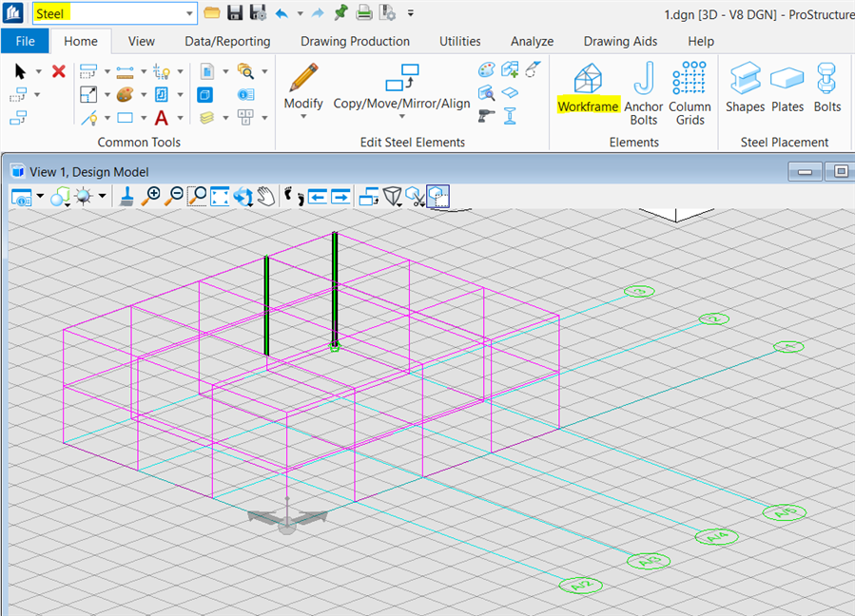Click the Print icon in quick access toolbar
Screen dimensions: 855x616
click(363, 13)
